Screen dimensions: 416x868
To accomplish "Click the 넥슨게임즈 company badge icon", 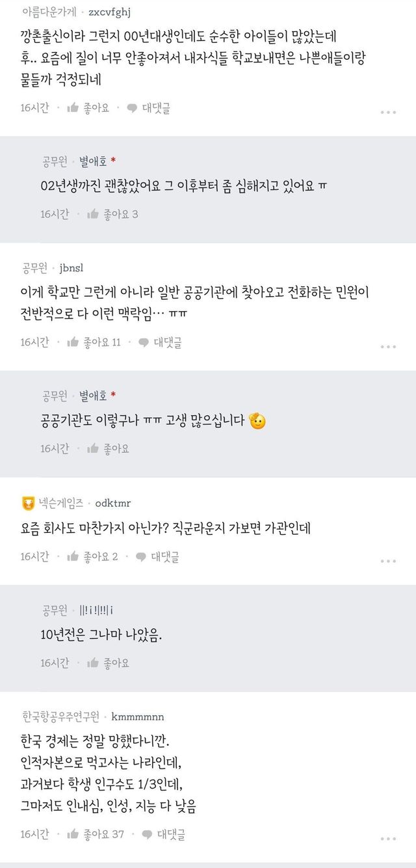I will (x=28, y=502).
